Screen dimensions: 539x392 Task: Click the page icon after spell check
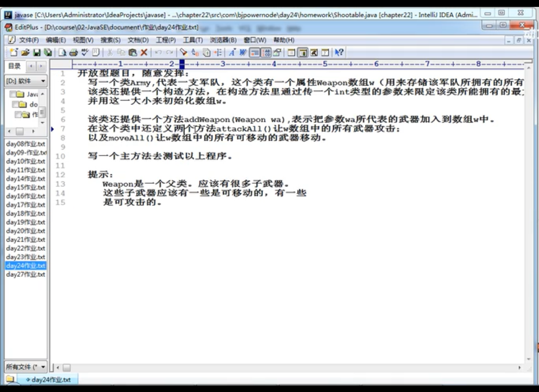(96, 53)
